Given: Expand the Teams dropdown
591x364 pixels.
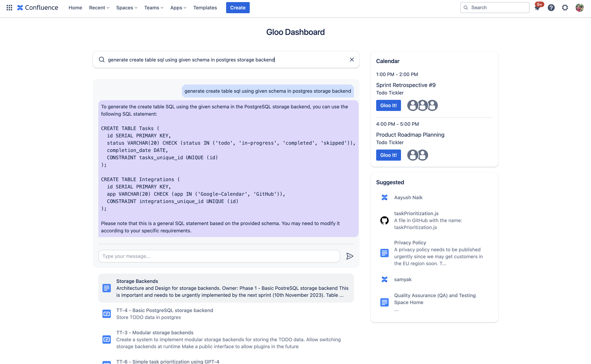Looking at the screenshot, I should [x=154, y=8].
